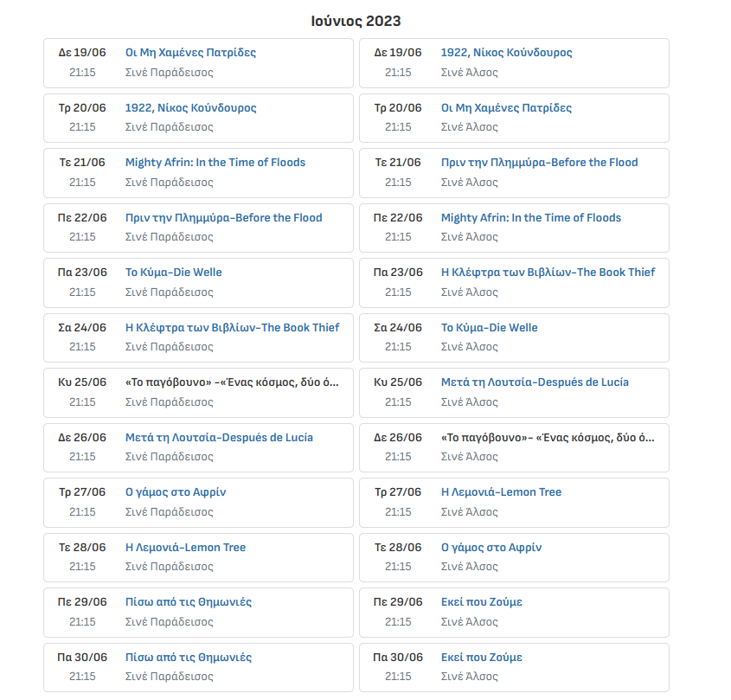
Task: Click 'Εκεί που Ζούμε' on Πε 29/06
Action: tap(481, 602)
